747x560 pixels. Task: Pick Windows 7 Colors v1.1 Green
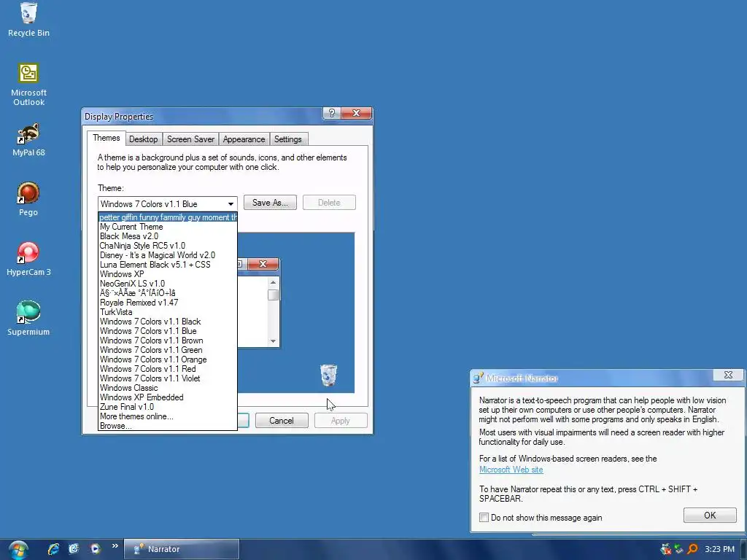click(168, 350)
